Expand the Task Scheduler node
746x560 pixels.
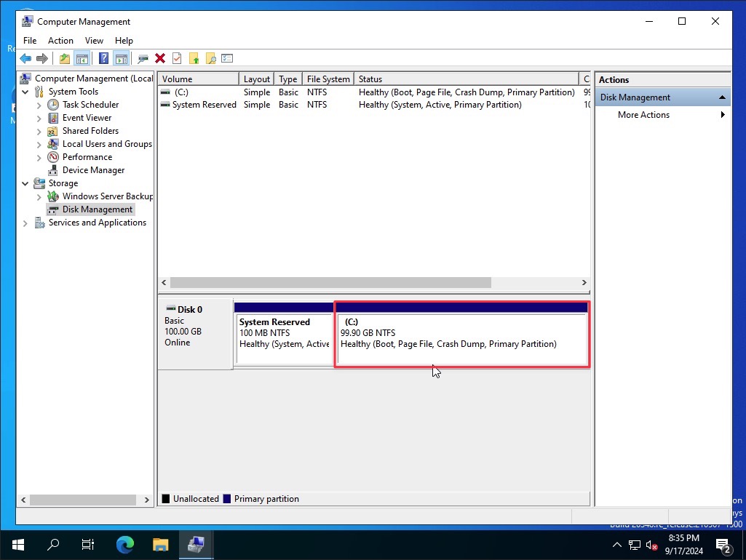(39, 105)
